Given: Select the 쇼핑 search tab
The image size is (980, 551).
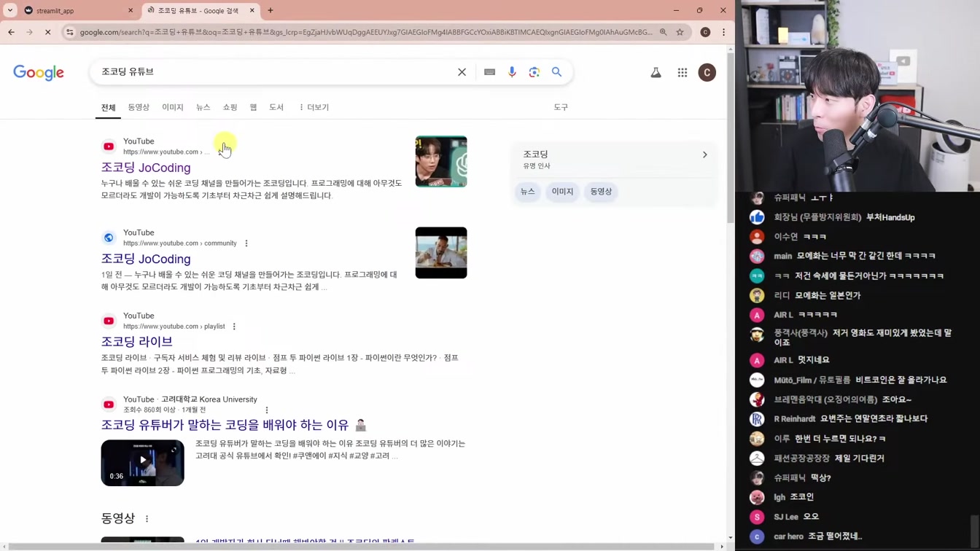Looking at the screenshot, I should [230, 107].
